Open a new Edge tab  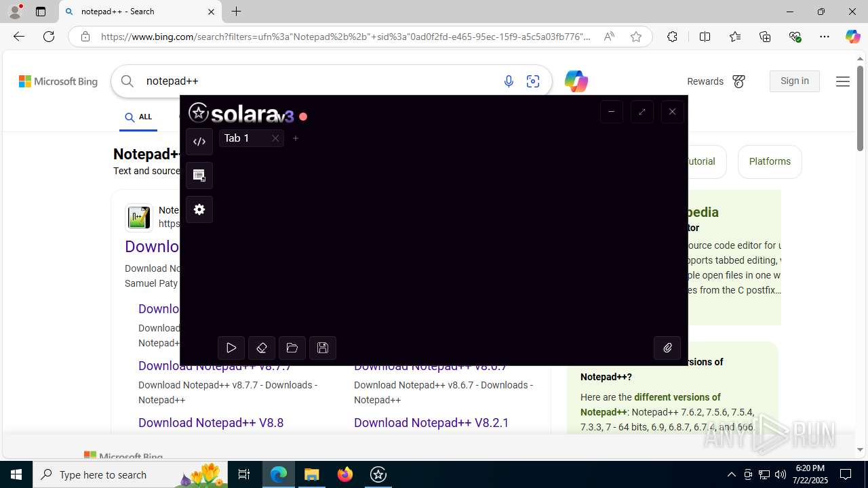point(236,12)
